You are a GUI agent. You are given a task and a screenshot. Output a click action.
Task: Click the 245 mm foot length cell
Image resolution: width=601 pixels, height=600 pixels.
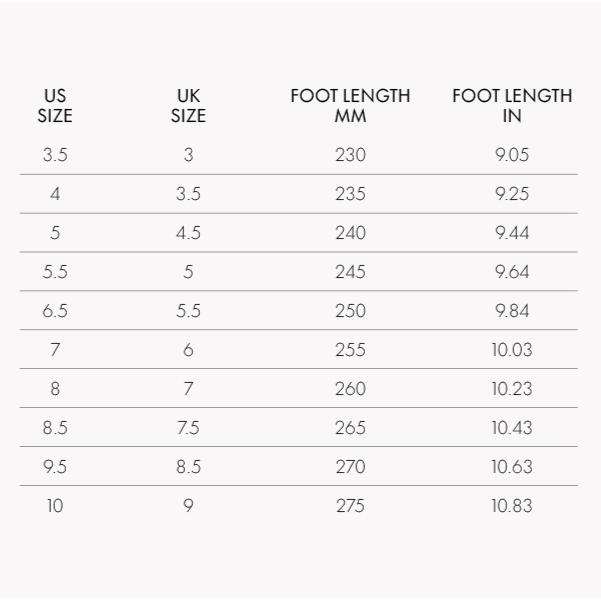350,272
